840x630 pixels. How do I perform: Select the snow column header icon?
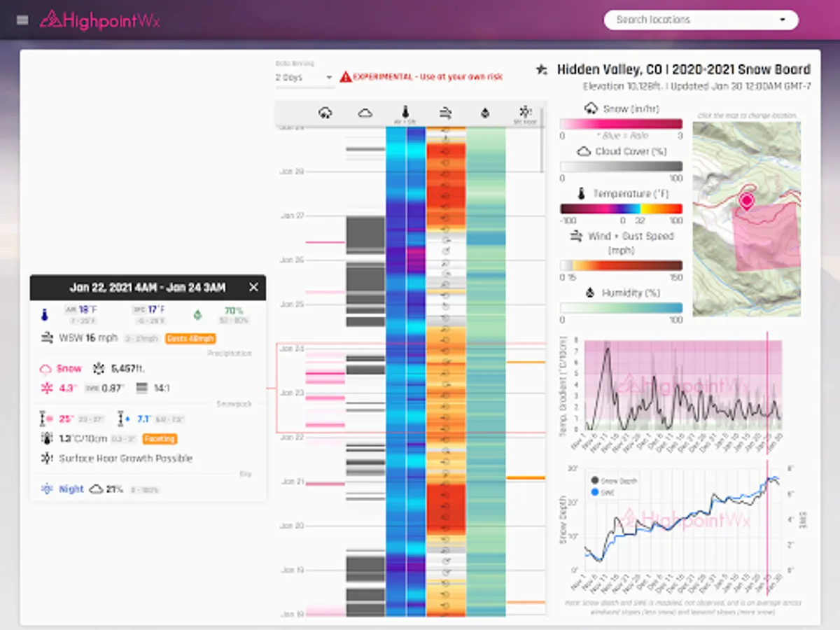point(325,112)
